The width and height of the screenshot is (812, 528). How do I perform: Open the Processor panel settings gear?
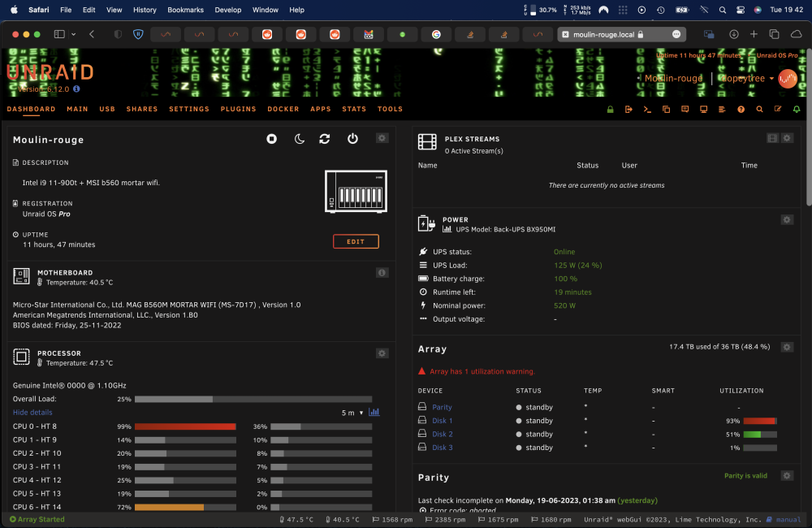click(x=382, y=353)
